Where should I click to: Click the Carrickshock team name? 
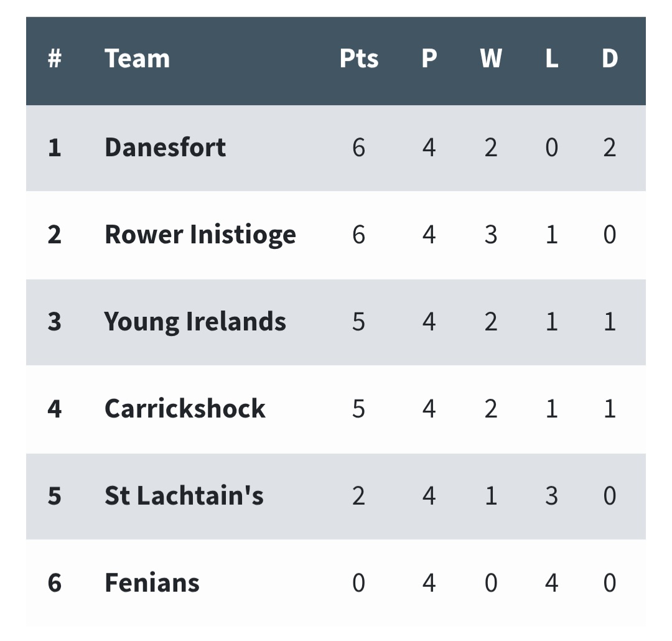click(x=185, y=409)
